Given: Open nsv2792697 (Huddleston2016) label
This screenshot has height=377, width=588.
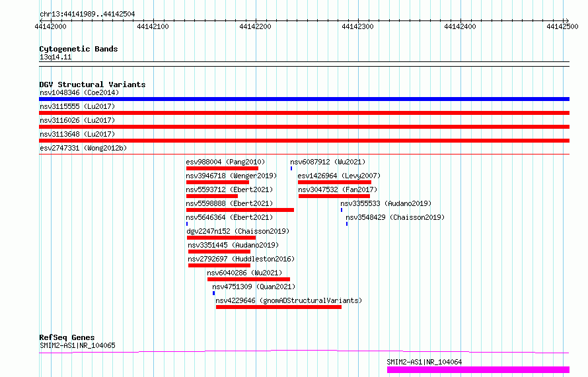Looking at the screenshot, I should click(x=241, y=259).
